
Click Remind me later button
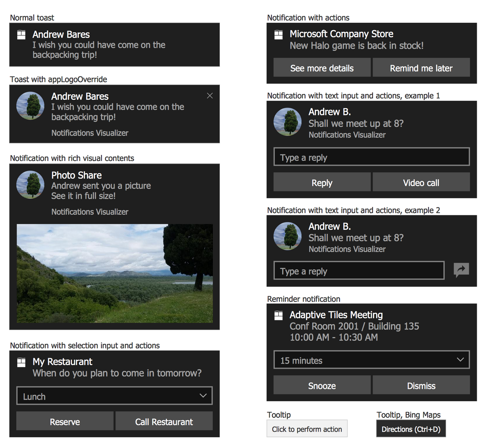421,67
